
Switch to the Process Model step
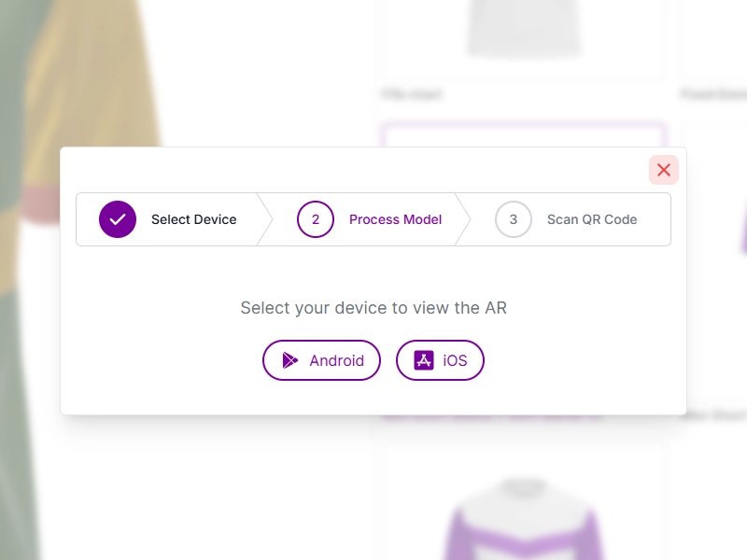395,219
